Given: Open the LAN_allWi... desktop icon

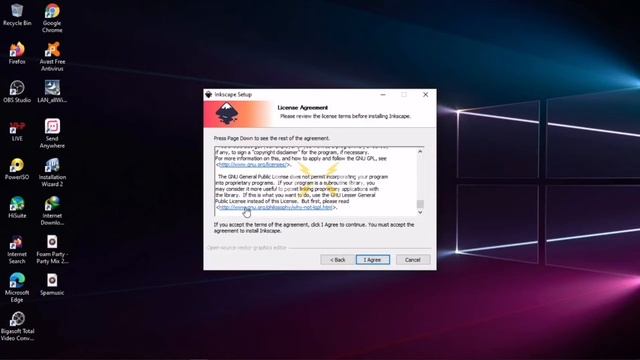Looking at the screenshot, I should 52,91.
